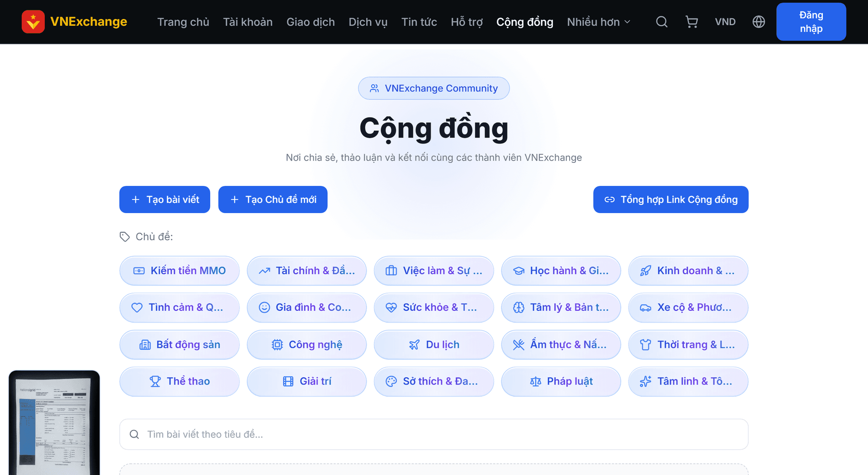This screenshot has height=475, width=868.
Task: Select the Gia đình & Co... topic
Action: (307, 308)
